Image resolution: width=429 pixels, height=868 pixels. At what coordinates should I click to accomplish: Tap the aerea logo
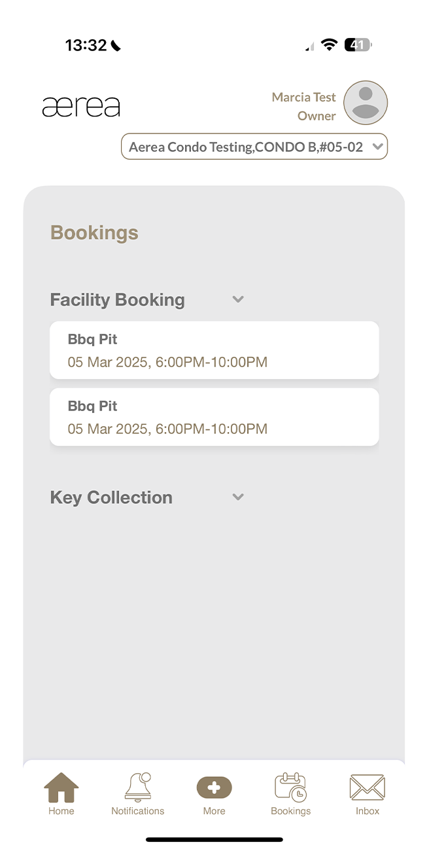(x=80, y=105)
